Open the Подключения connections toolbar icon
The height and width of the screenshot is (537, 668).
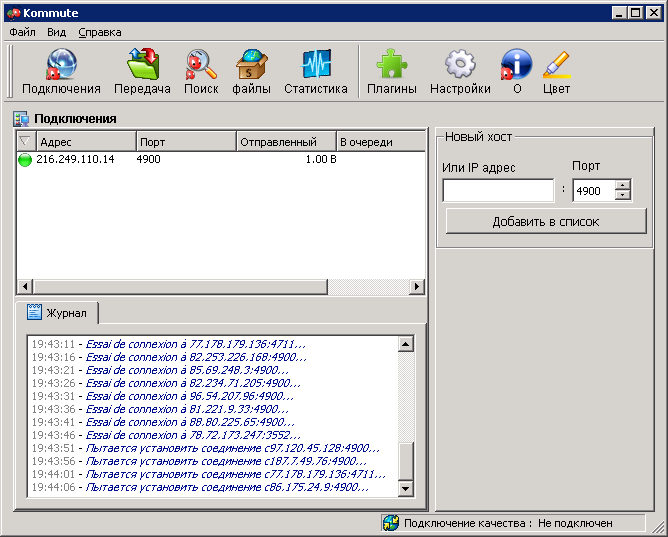(x=61, y=64)
